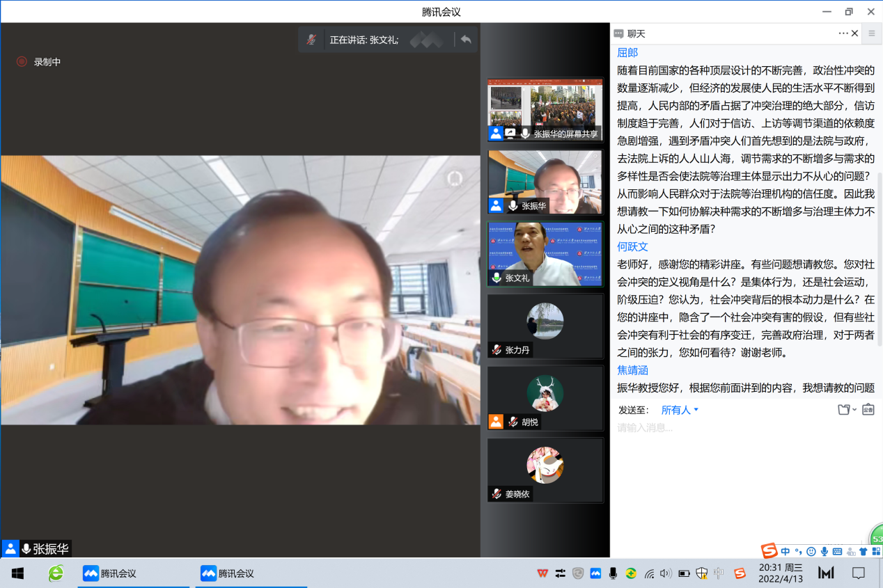Switch to the second 腾讯会议 taskbar window
This screenshot has width=883, height=588.
(228, 573)
